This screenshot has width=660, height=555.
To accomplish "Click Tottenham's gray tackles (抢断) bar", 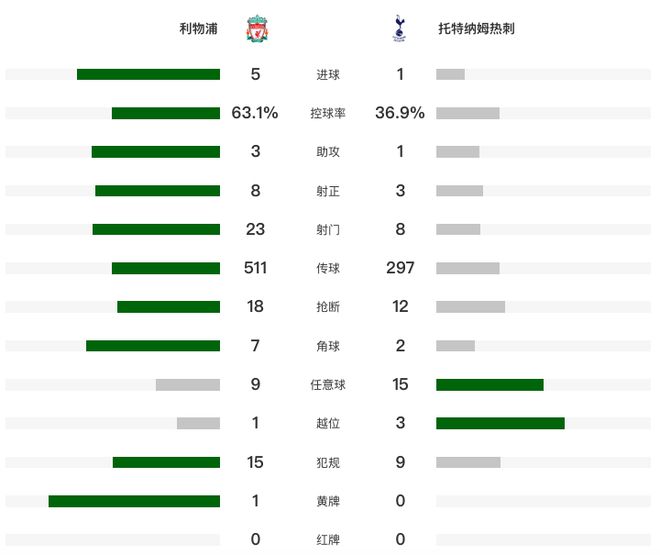I will pos(470,307).
